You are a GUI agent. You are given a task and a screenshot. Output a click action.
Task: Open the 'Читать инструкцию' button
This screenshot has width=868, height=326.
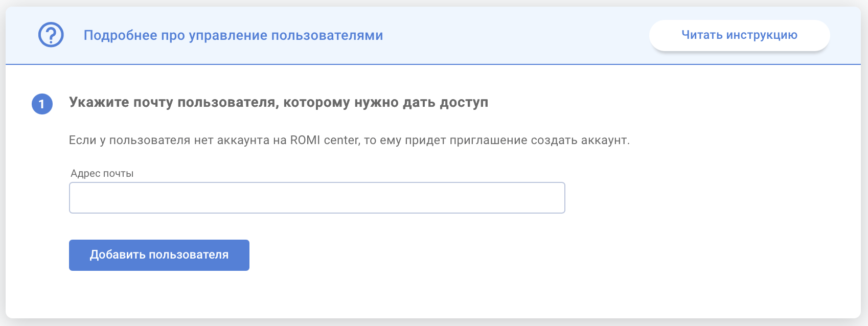[739, 35]
